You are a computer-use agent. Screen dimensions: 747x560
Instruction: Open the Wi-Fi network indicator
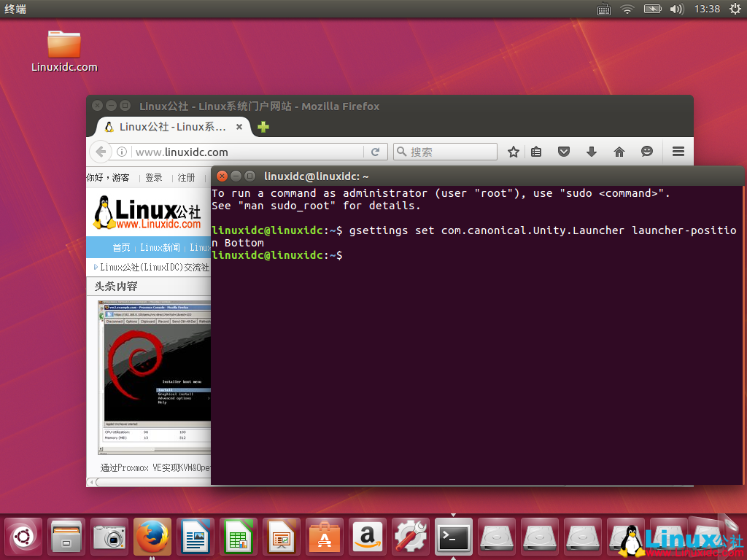pyautogui.click(x=627, y=9)
